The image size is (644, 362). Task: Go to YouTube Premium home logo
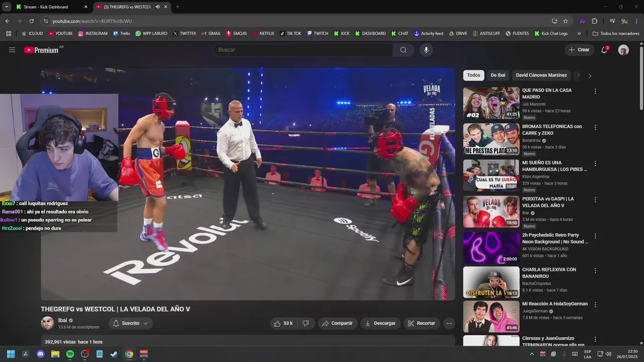[42, 50]
